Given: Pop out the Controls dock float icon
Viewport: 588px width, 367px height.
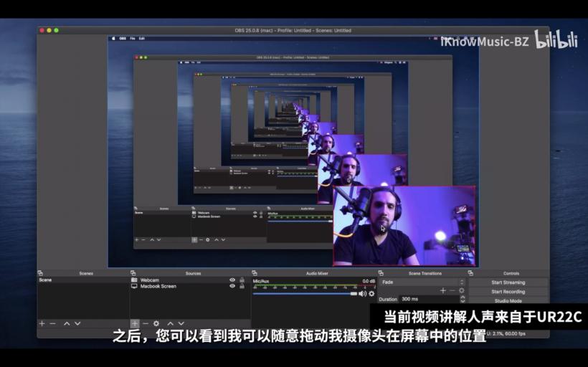Looking at the screenshot, I should pyautogui.click(x=470, y=273).
